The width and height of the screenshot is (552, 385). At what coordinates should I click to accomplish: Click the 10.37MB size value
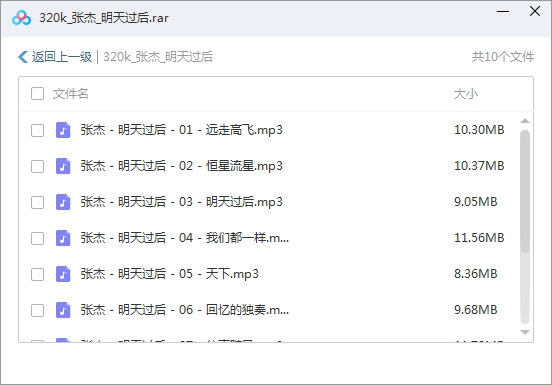tap(479, 166)
